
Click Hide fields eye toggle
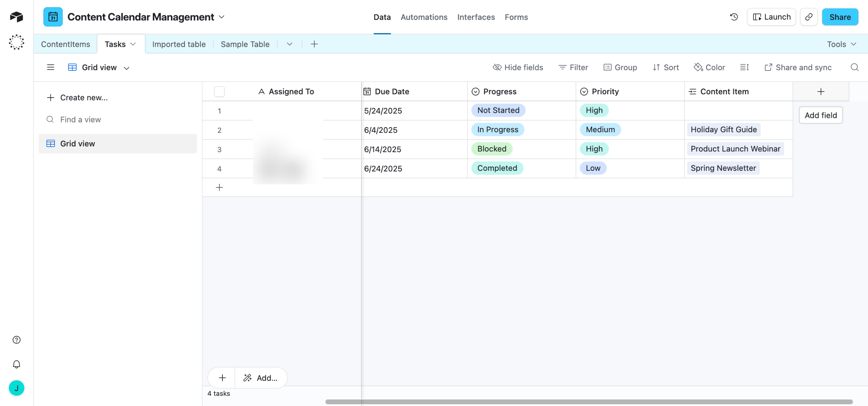(518, 67)
